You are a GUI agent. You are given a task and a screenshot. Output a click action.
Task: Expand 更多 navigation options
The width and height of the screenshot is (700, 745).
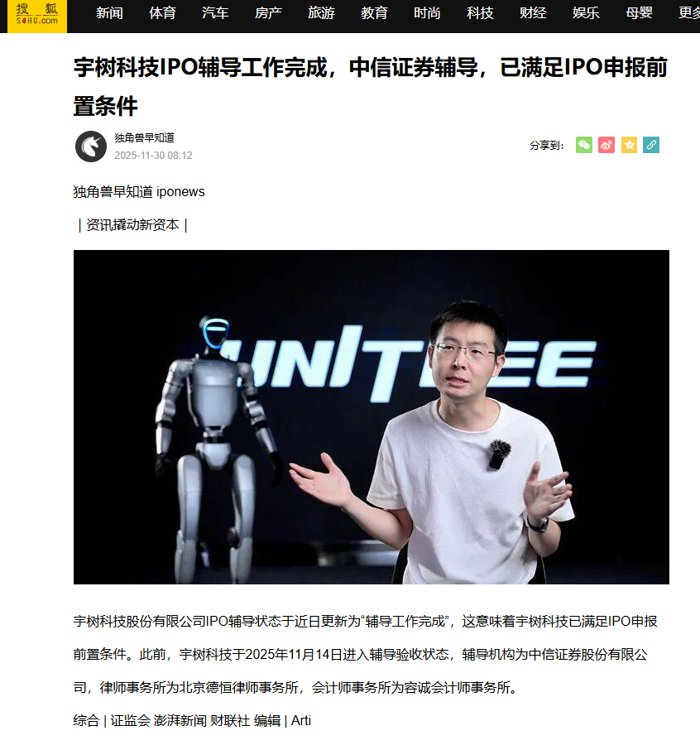[689, 12]
